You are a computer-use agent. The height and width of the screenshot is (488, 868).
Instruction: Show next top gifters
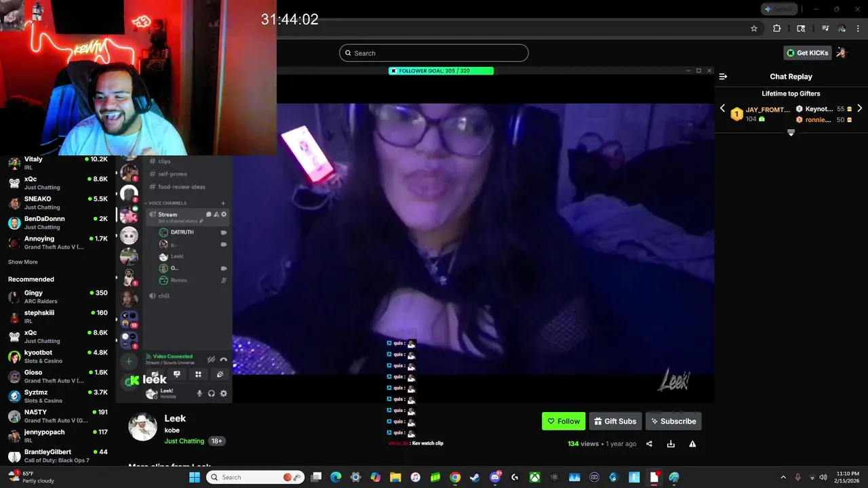pyautogui.click(x=859, y=108)
